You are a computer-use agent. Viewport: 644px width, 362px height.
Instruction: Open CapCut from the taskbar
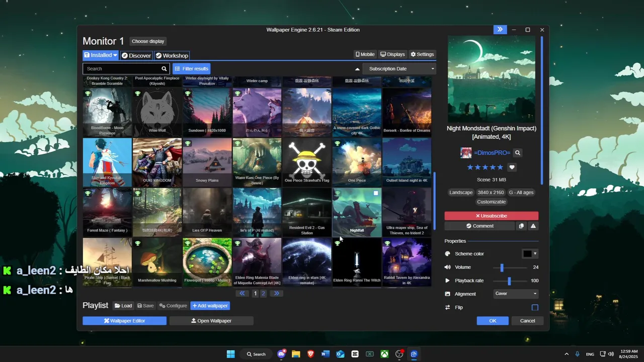point(355,354)
